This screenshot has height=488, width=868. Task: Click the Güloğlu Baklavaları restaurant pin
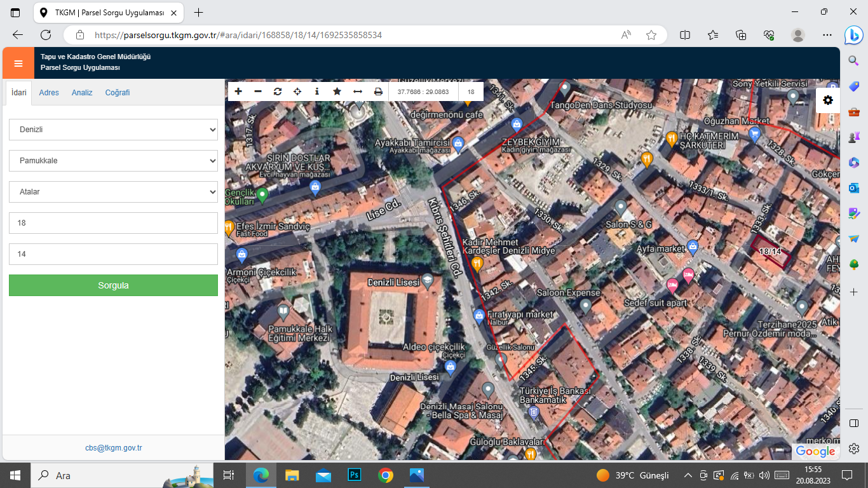(531, 454)
